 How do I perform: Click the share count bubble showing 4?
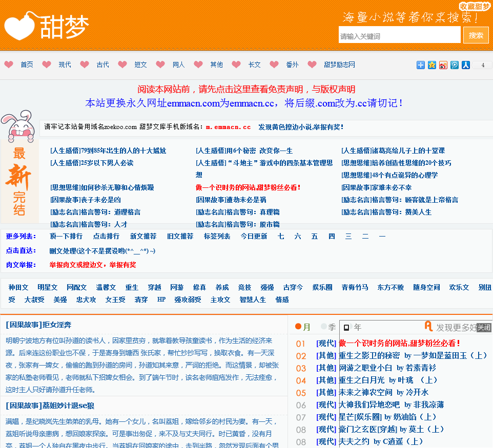pos(482,65)
